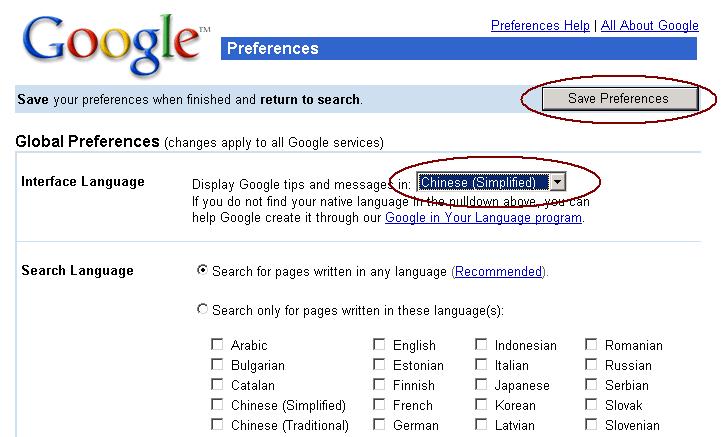Open the All About Google link
The width and height of the screenshot is (728, 437).
tap(650, 25)
